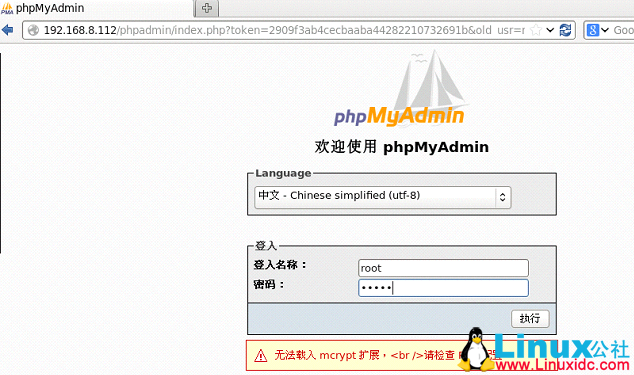The height and width of the screenshot is (375, 634).
Task: Click the browser back arrow button
Action: coord(7,30)
